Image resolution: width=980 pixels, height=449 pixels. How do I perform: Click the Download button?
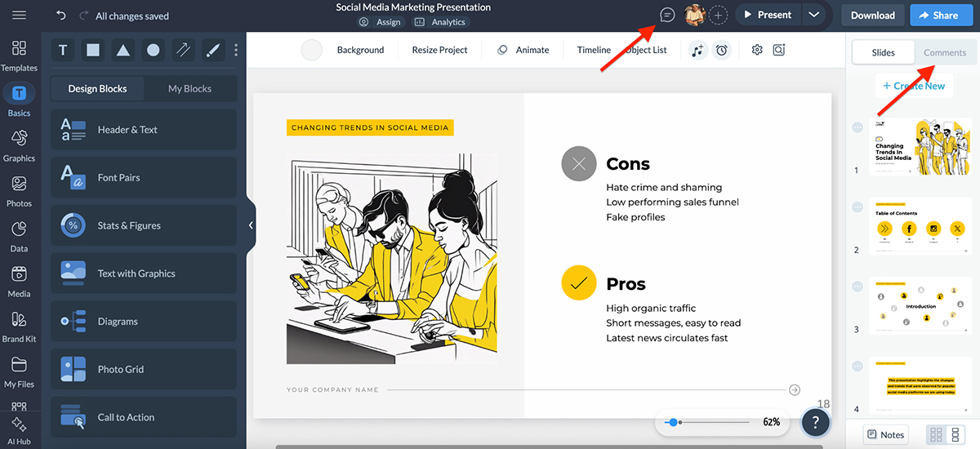coord(872,15)
